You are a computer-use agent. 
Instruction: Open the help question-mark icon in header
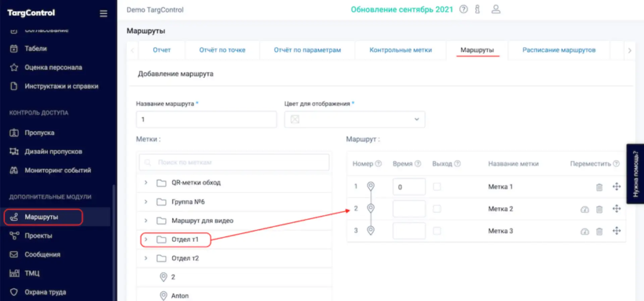coord(463,9)
